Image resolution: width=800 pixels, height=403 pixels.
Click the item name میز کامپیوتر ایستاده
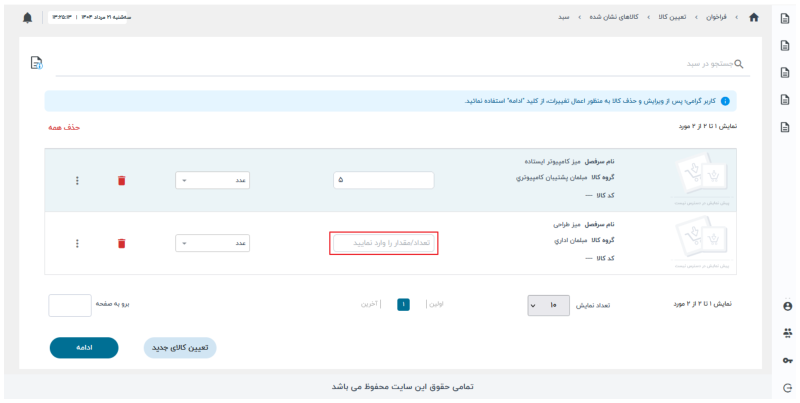[x=553, y=161]
